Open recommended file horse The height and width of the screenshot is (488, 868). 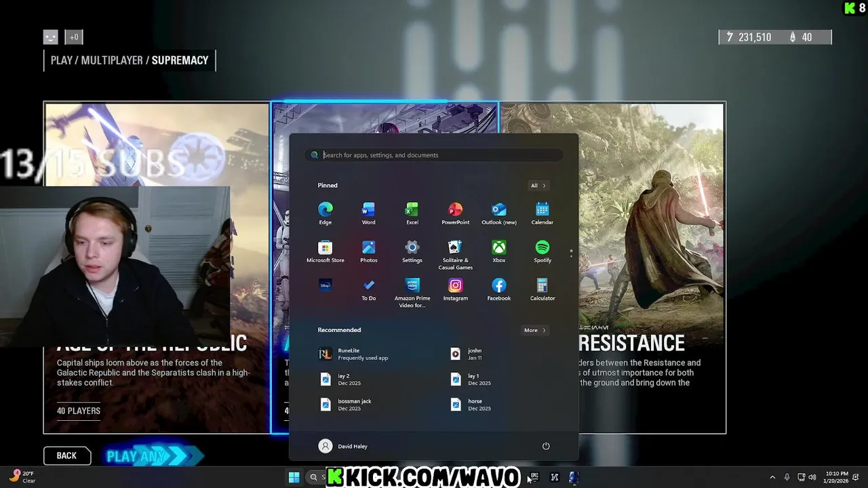(x=471, y=404)
